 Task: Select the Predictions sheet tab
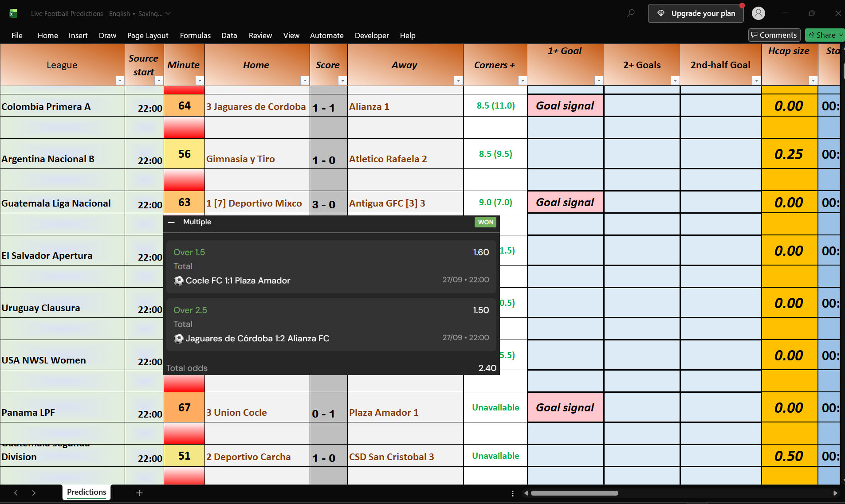click(86, 492)
